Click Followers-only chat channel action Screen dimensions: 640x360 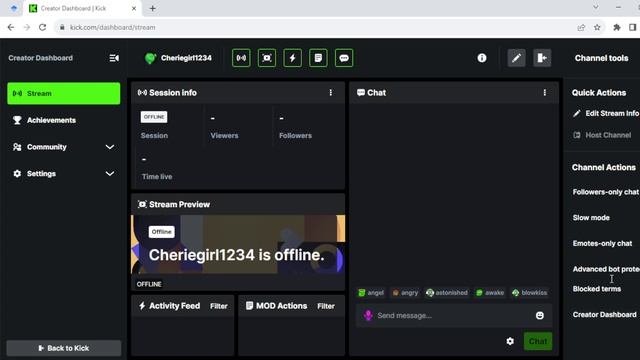606,192
